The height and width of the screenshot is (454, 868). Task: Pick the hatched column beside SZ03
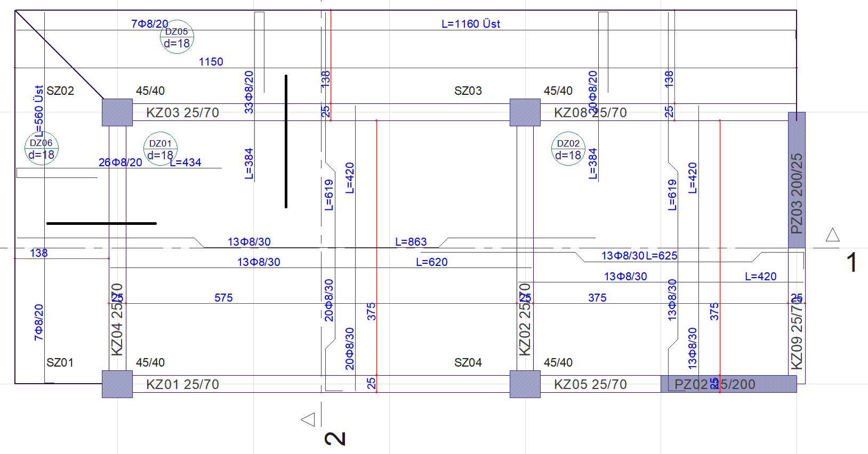(525, 112)
